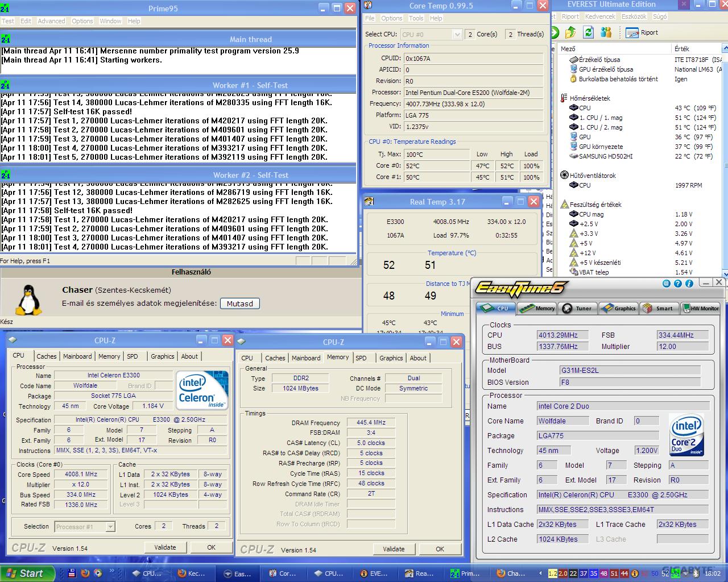The height and width of the screenshot is (582, 728).
Task: Open CPU-Z Processor #1 selection dropdown
Action: tap(110, 527)
